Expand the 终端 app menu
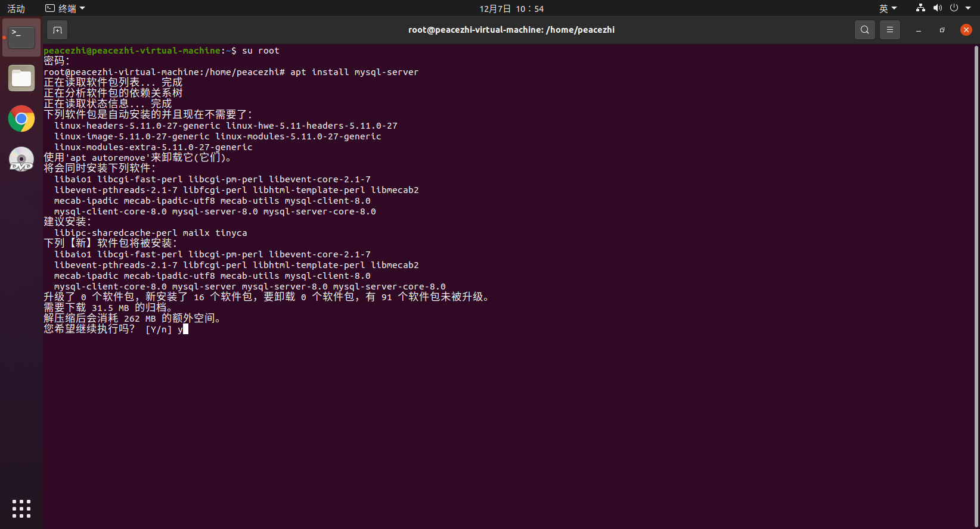The width and height of the screenshot is (980, 529). pos(66,8)
